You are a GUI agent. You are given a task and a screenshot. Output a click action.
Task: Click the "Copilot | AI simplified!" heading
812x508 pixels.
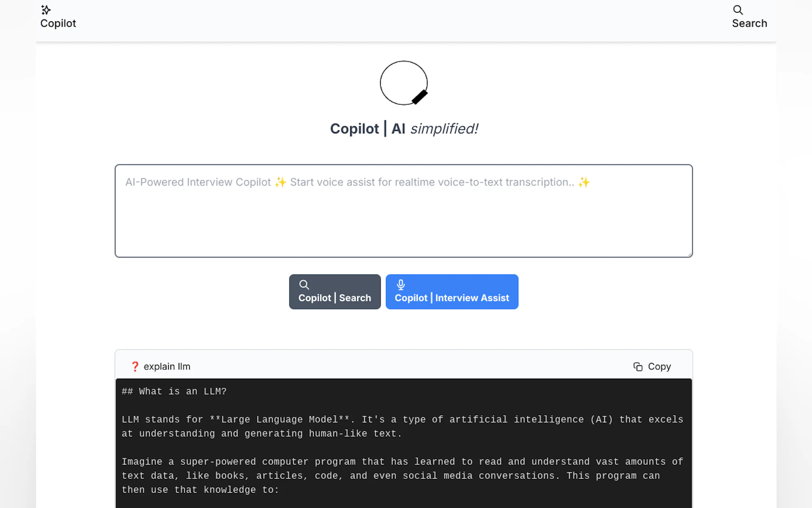pyautogui.click(x=404, y=129)
